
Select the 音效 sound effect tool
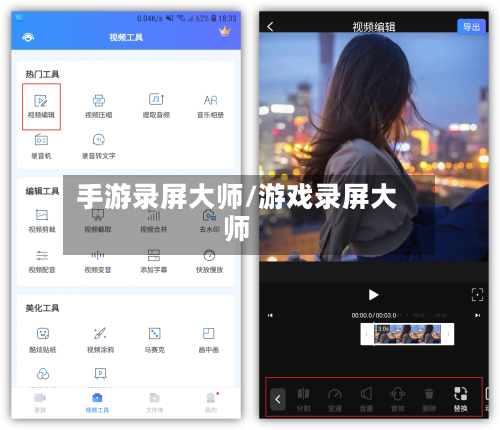pyautogui.click(x=397, y=400)
